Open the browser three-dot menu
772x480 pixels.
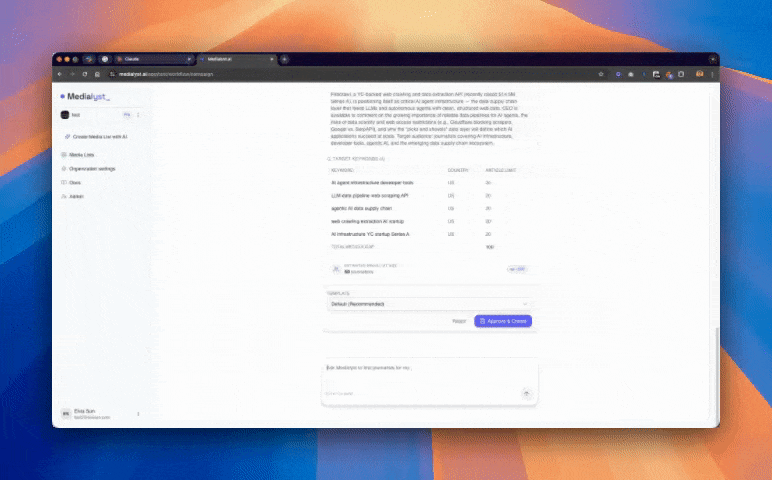[x=712, y=74]
